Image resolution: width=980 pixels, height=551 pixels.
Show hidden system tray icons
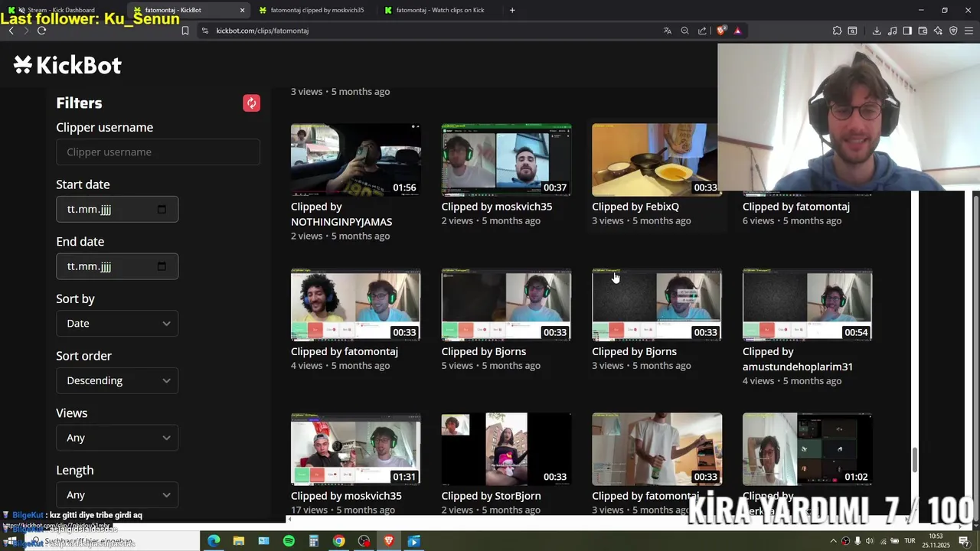pos(834,541)
